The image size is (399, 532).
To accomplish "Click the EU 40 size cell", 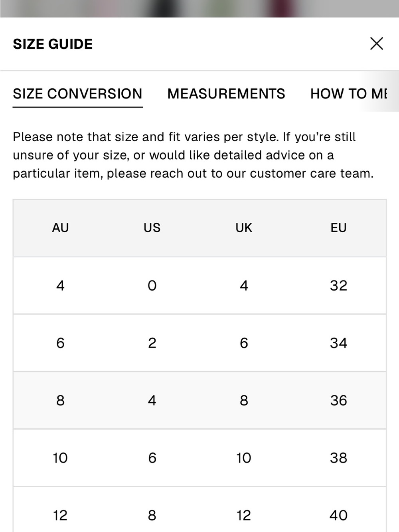I will pos(338,515).
